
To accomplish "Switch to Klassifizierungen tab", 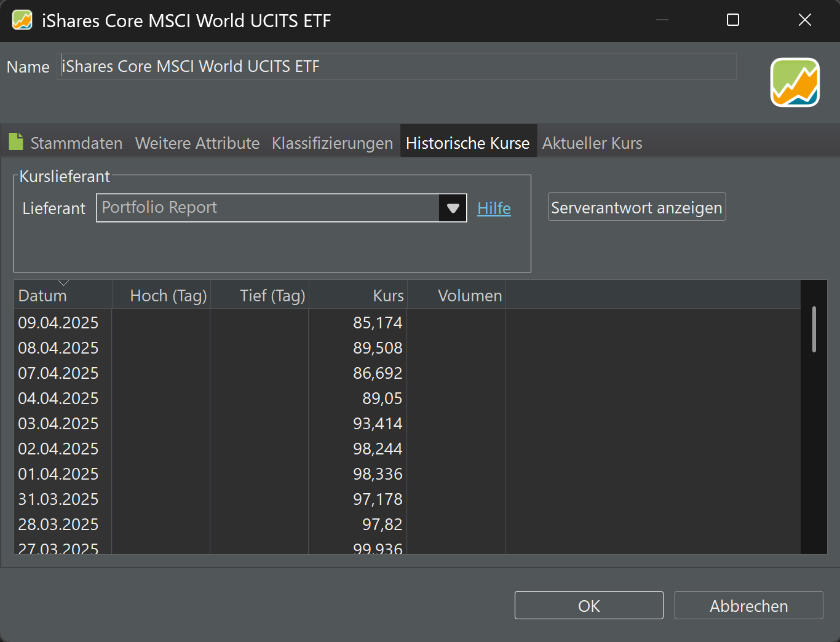I will point(332,143).
